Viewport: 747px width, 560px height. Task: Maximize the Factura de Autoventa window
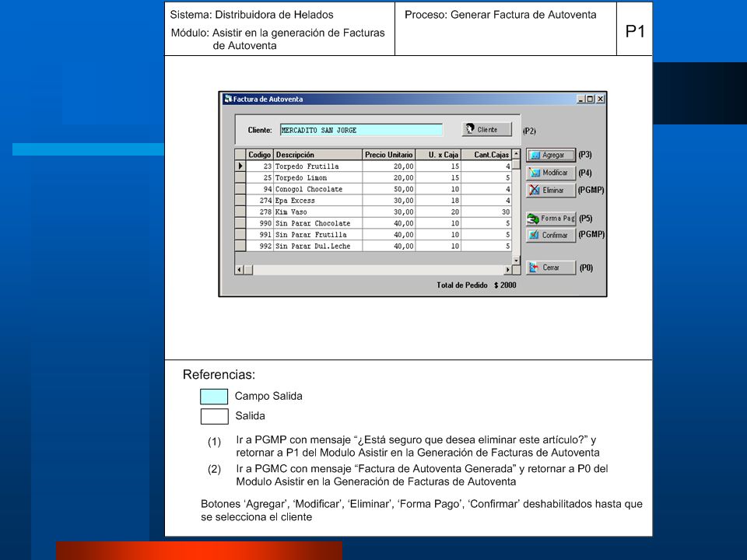590,99
